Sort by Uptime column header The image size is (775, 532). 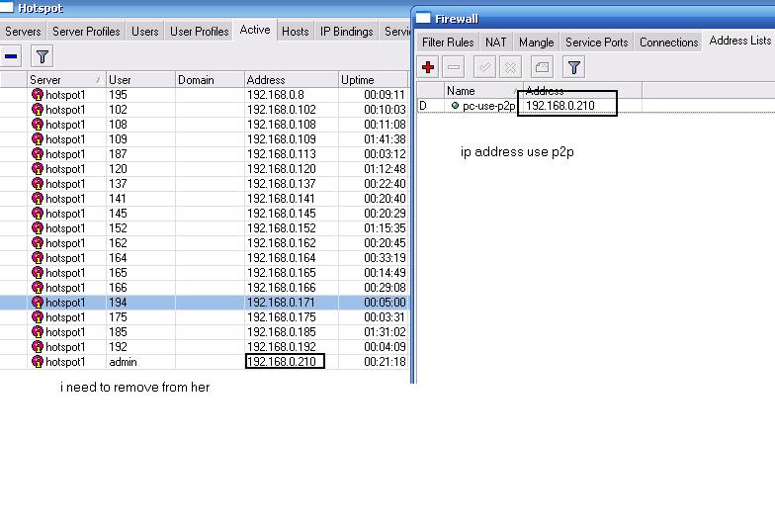tap(374, 79)
